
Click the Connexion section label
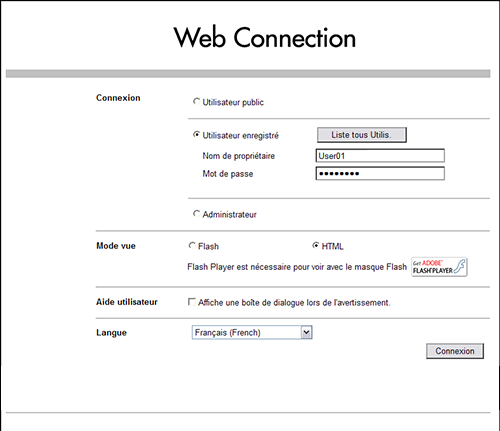[118, 98]
